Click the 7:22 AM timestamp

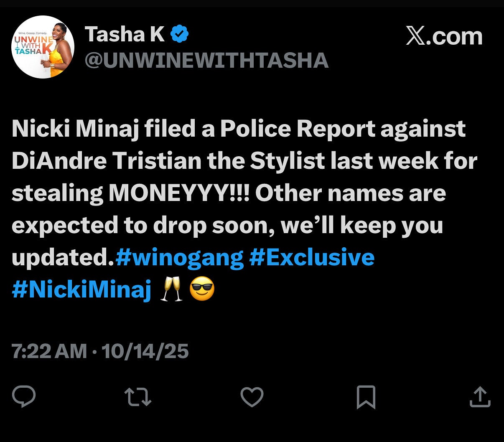click(49, 351)
